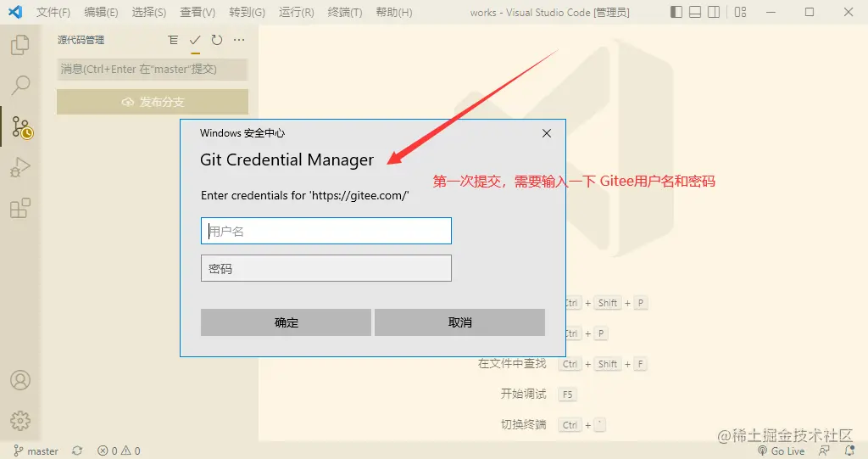Open the Extensions view
This screenshot has height=459, width=868.
pos(20,208)
